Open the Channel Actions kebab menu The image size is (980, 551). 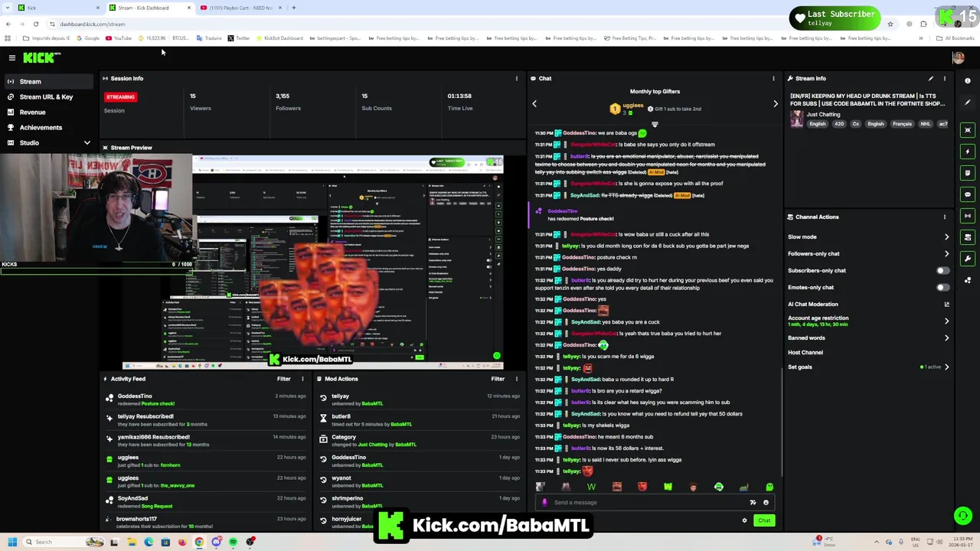point(944,217)
